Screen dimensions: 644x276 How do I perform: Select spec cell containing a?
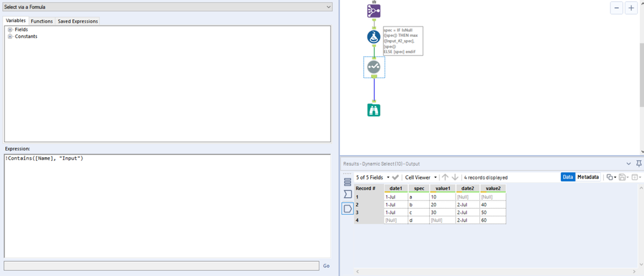419,196
